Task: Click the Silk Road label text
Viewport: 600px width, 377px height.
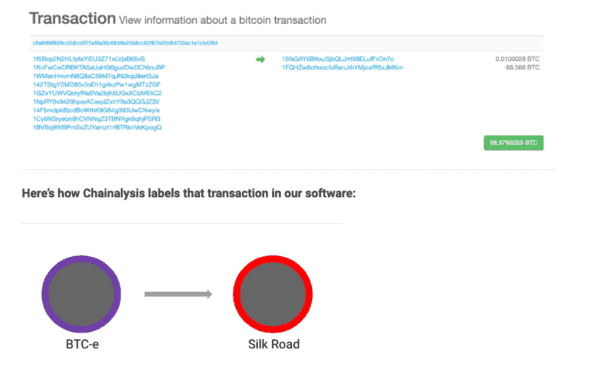Action: (274, 344)
